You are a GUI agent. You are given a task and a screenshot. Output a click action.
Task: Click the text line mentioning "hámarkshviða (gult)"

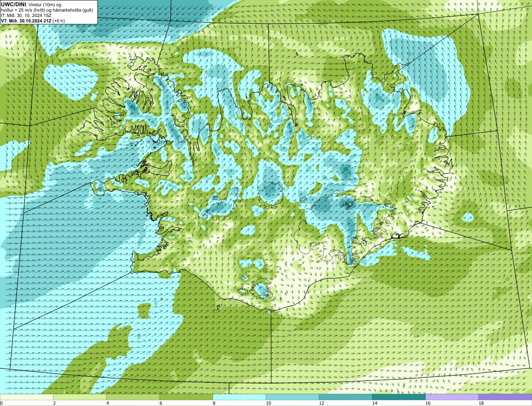coord(47,10)
